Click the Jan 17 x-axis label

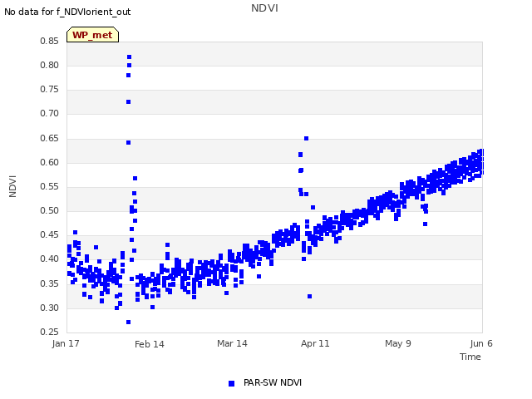tap(66, 343)
